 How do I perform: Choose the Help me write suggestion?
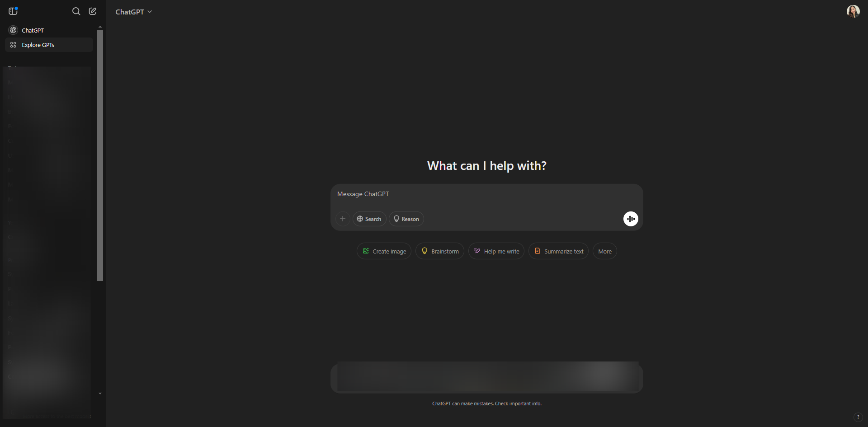click(496, 251)
